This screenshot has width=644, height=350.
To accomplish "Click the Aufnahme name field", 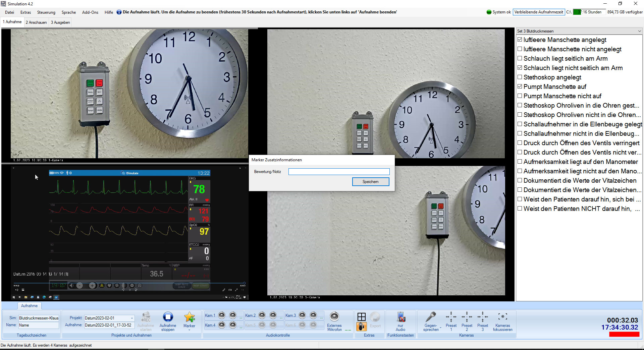I will pos(109,325).
